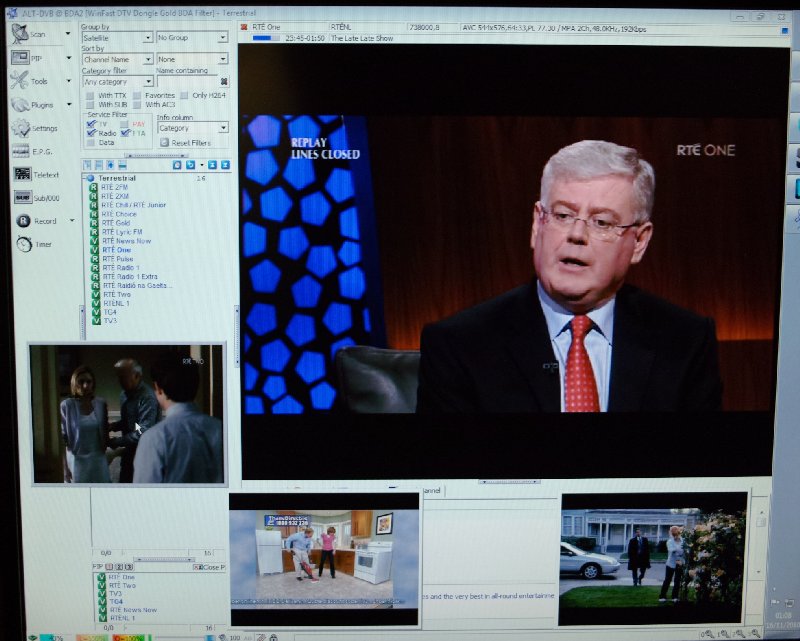Uncheck the Radio service filter
800x641 pixels.
[91, 133]
